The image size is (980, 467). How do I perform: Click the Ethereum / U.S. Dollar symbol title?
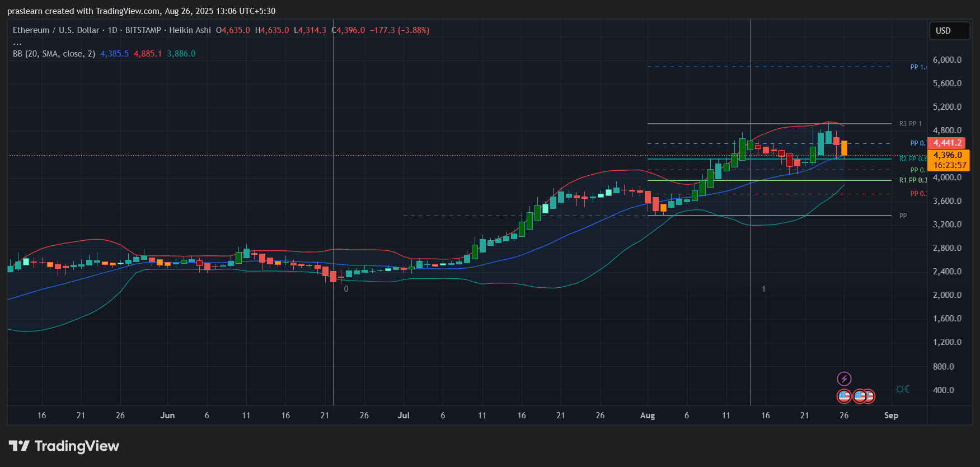coord(56,30)
